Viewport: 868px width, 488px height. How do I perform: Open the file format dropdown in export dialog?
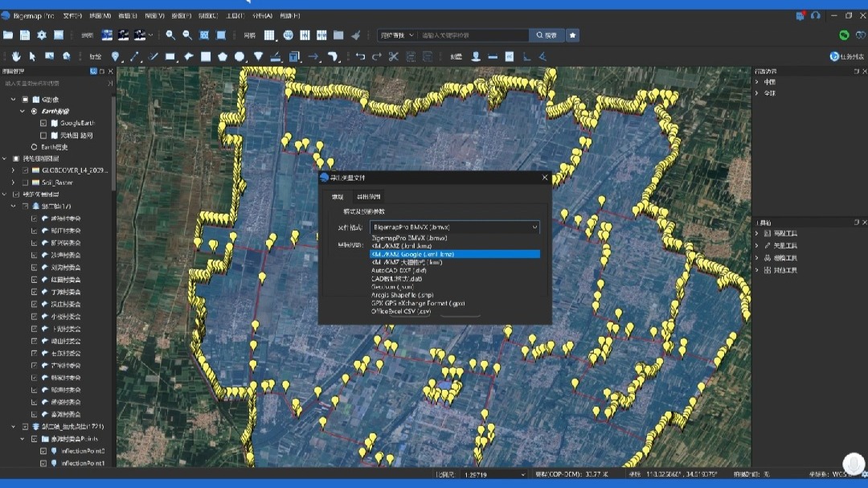point(454,228)
